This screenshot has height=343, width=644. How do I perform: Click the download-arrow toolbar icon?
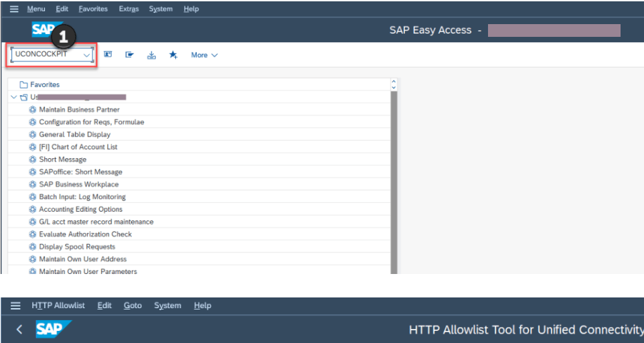click(151, 55)
